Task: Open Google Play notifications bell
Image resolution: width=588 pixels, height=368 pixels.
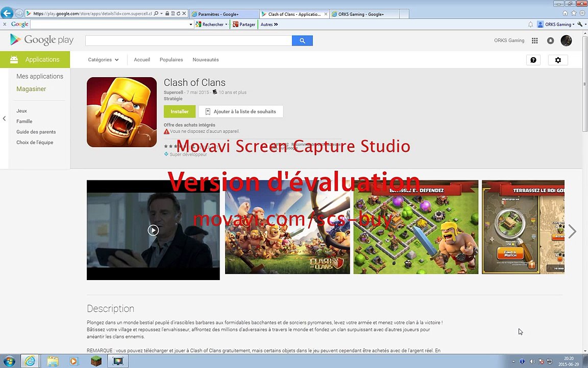Action: pyautogui.click(x=551, y=40)
